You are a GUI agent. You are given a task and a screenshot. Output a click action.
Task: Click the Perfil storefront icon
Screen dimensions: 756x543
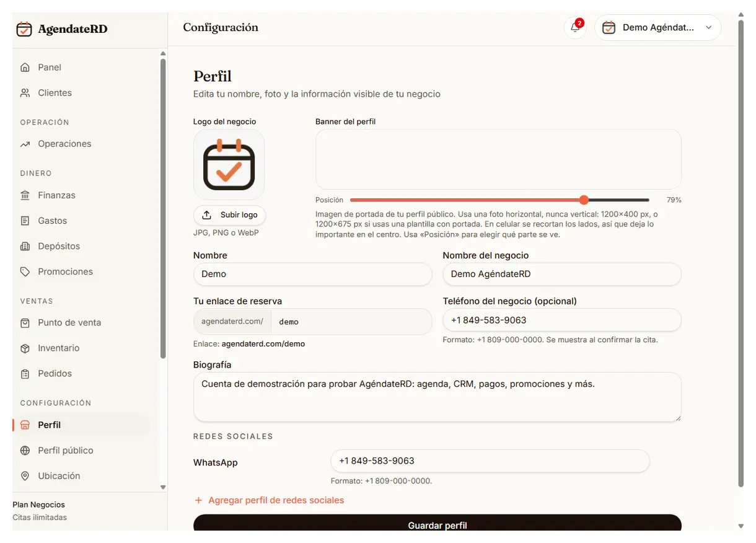coord(25,425)
